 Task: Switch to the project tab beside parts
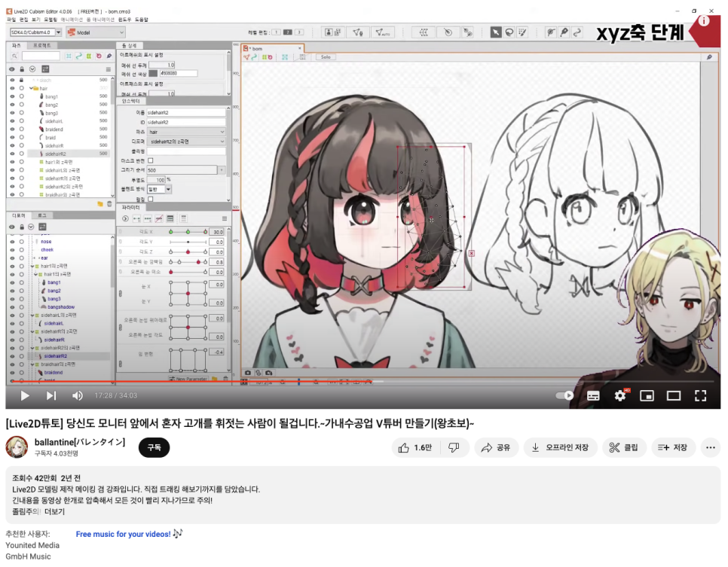point(41,45)
